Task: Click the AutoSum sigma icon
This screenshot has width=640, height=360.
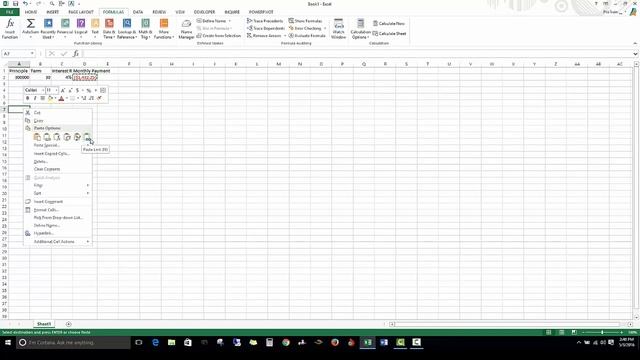Action: click(30, 24)
